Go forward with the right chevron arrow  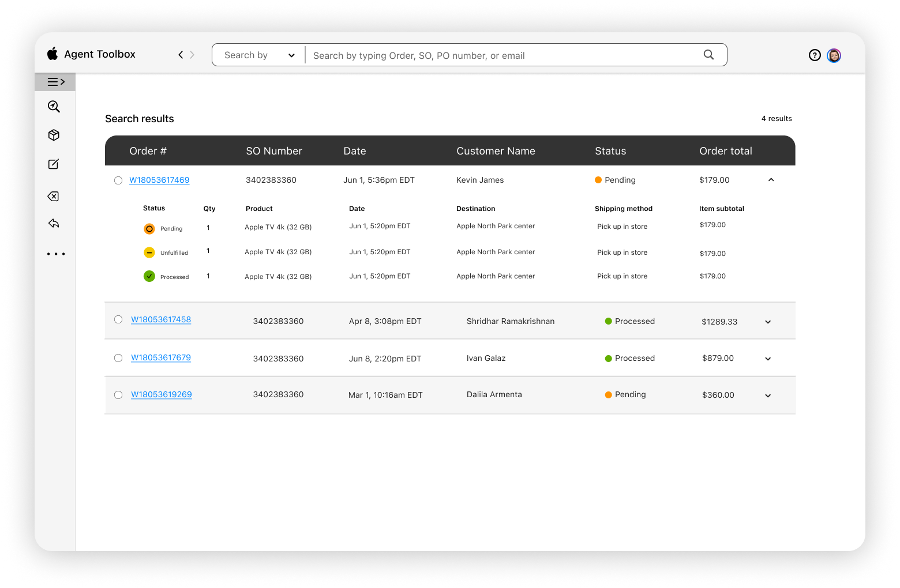(192, 55)
